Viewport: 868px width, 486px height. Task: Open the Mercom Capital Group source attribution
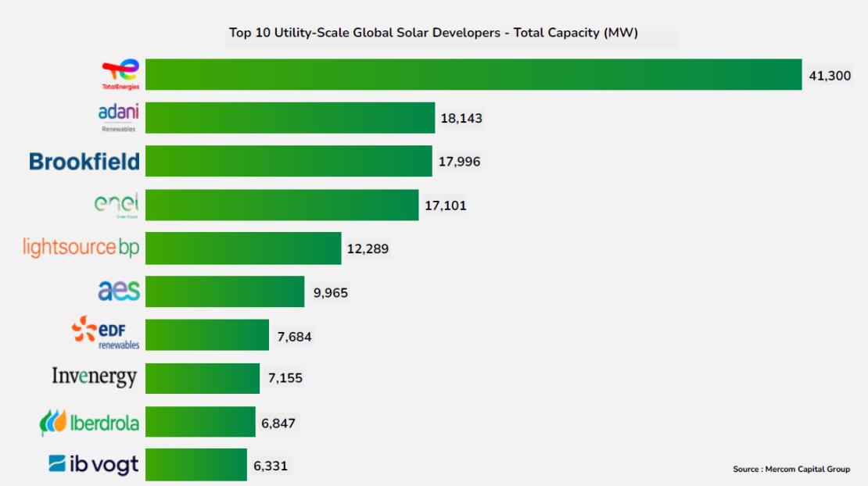pos(791,468)
